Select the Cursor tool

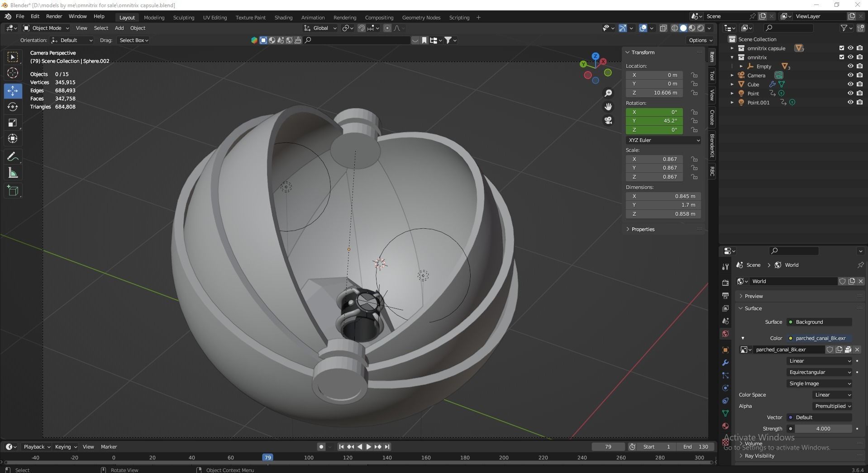(x=13, y=73)
